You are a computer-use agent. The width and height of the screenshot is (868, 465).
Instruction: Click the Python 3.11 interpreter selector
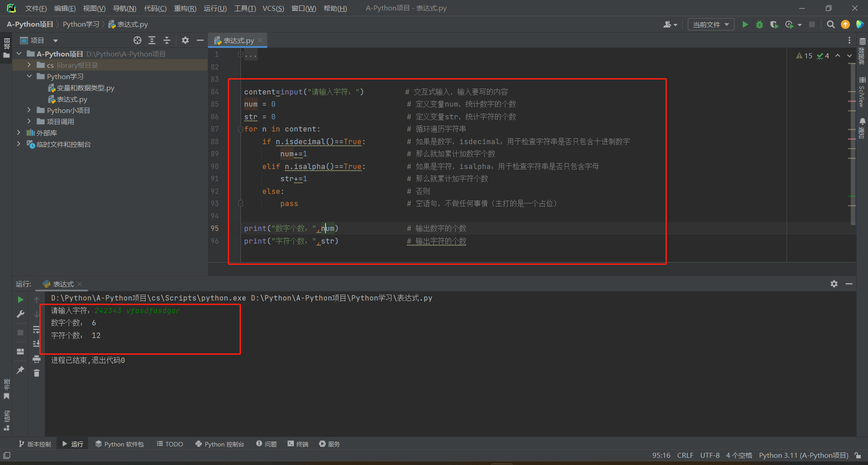[803, 456]
